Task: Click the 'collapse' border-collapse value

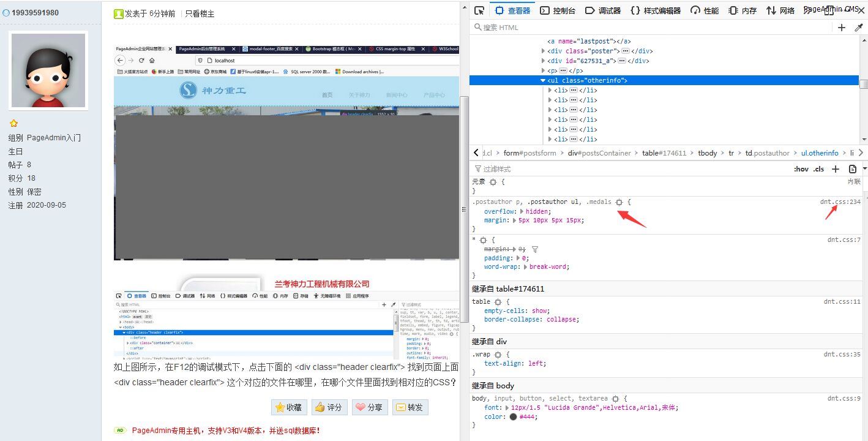Action: (x=560, y=319)
